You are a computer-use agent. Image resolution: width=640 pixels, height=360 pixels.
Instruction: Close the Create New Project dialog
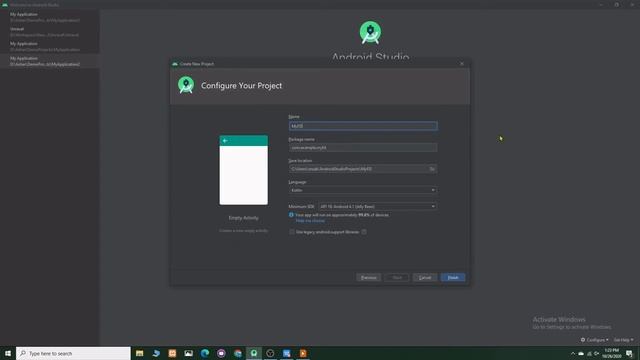(x=462, y=64)
